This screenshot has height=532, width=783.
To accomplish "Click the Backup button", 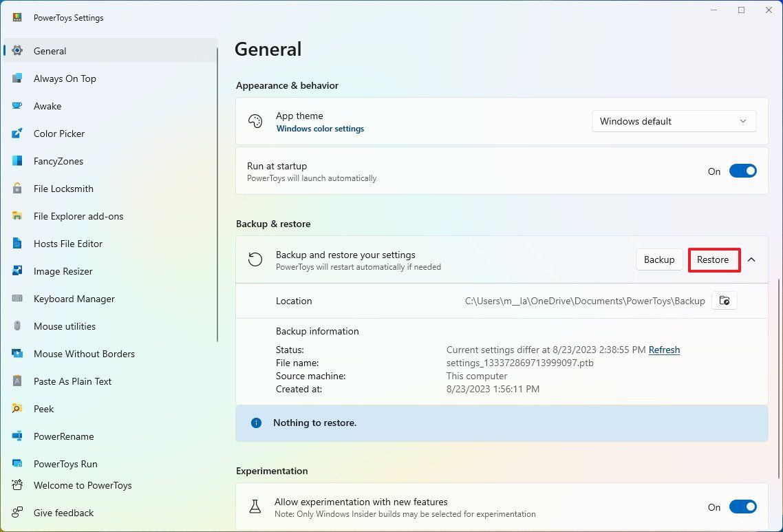I will pos(658,259).
